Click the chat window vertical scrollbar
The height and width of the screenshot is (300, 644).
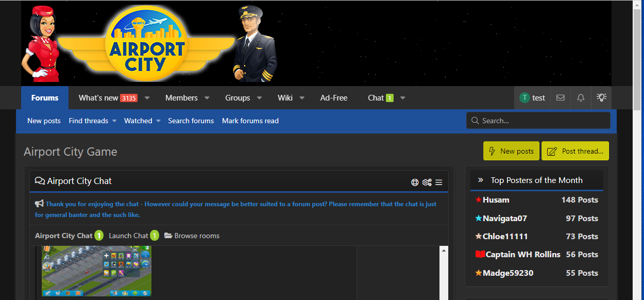[x=444, y=273]
